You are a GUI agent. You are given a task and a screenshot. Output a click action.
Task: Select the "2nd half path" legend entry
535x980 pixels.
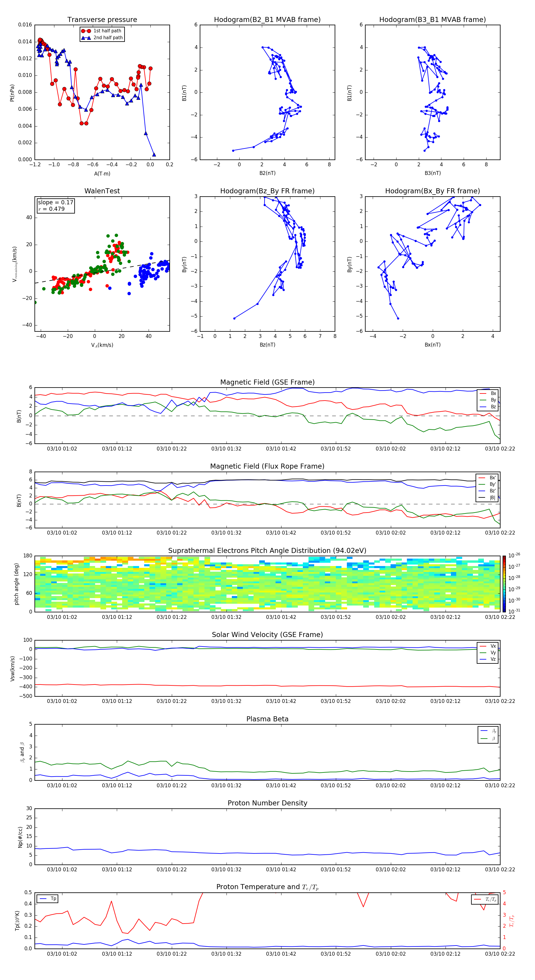102,38
